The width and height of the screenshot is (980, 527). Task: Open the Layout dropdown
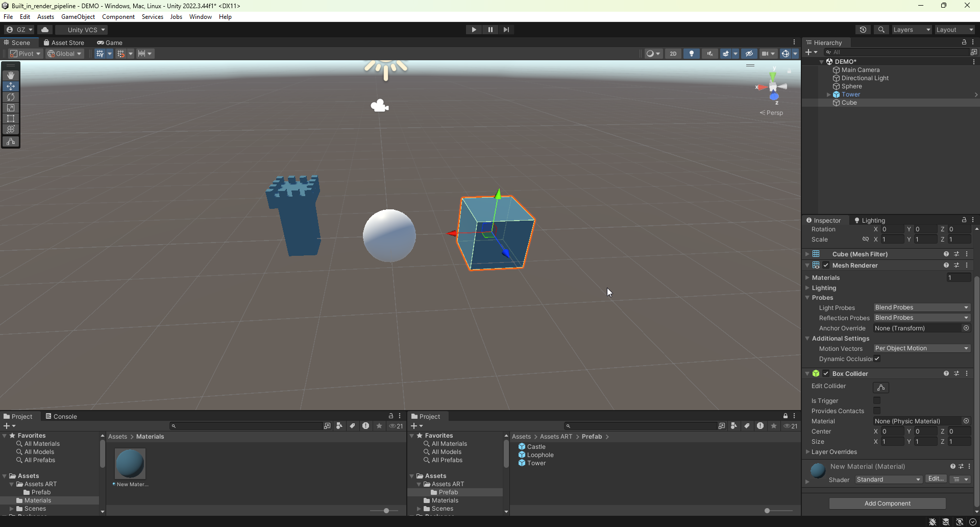click(954, 30)
